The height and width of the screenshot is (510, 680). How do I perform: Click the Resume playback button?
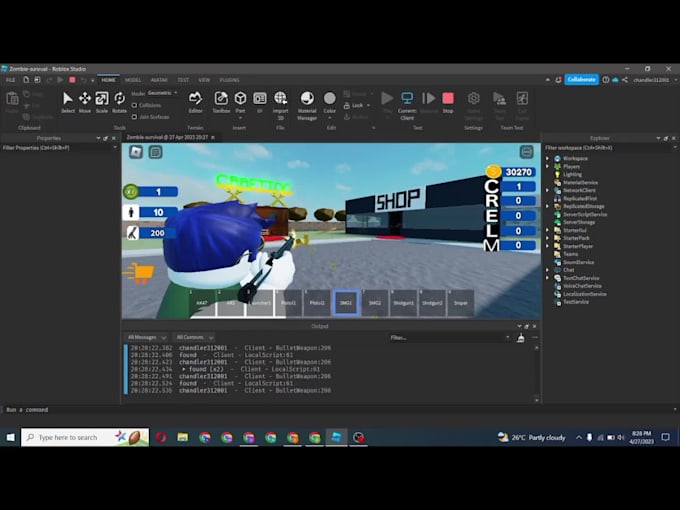pyautogui.click(x=429, y=102)
